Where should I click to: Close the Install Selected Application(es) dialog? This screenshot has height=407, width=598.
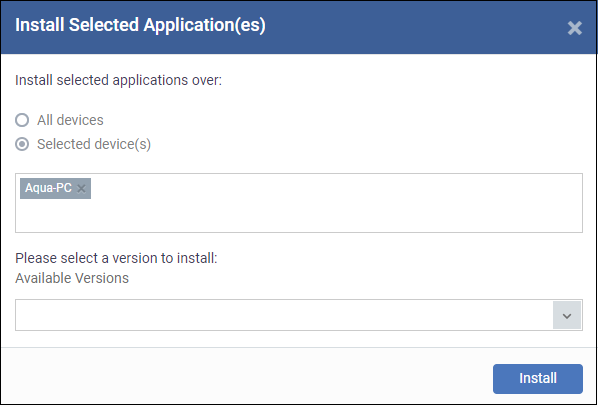point(574,28)
